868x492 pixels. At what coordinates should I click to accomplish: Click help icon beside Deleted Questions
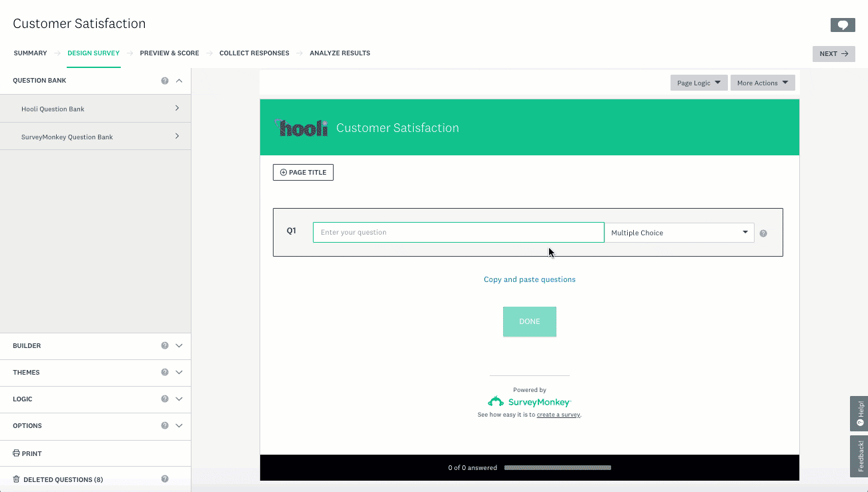pos(165,479)
